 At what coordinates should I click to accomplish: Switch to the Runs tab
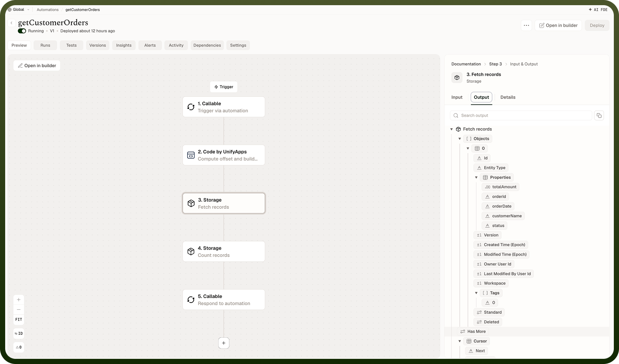[x=45, y=45]
